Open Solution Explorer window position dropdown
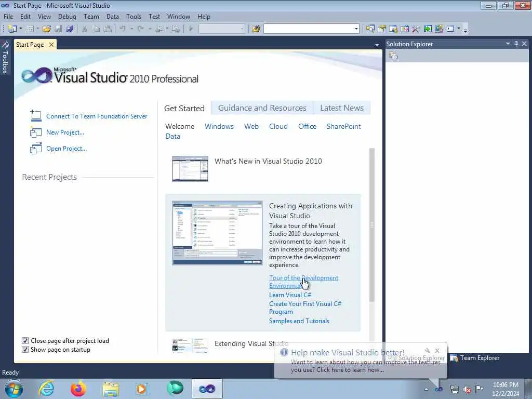Screen dimensions: 532x399 point(508,44)
